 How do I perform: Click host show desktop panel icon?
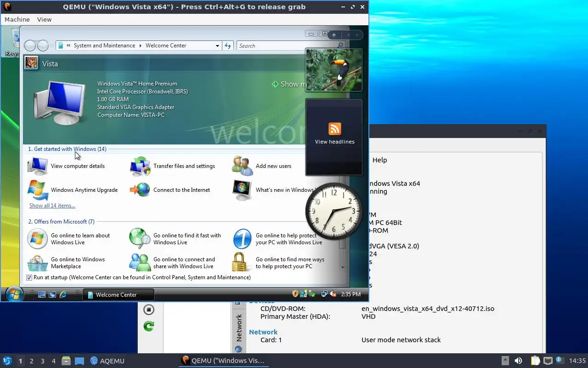click(79, 361)
